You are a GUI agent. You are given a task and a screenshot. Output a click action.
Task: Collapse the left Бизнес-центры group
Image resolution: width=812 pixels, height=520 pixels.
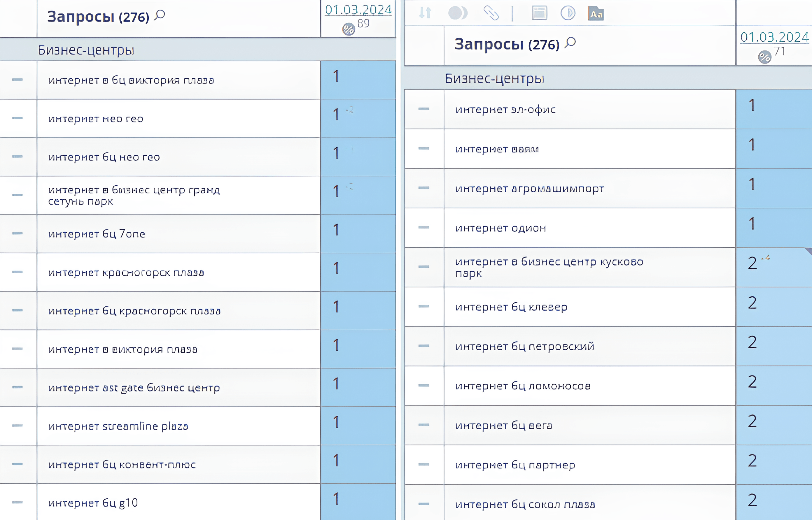point(86,50)
